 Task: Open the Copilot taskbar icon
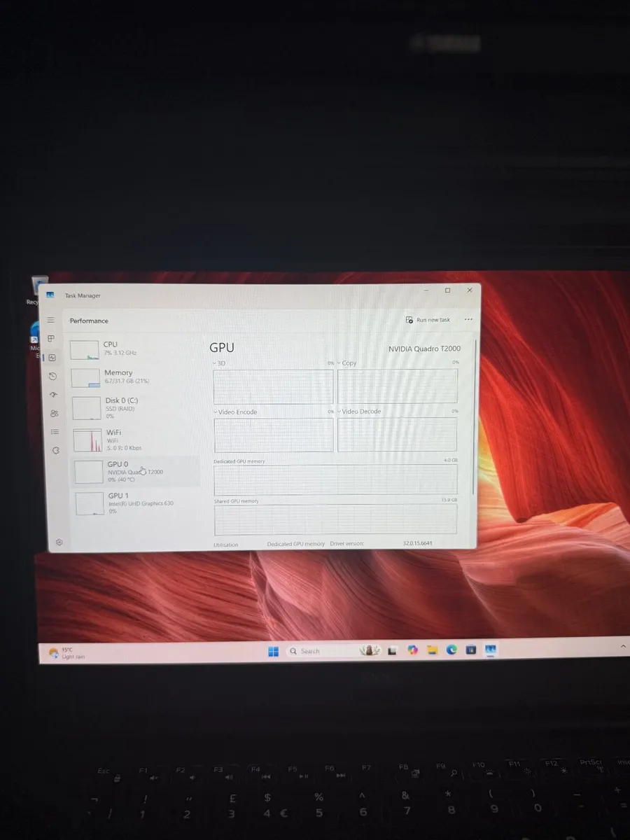[413, 650]
